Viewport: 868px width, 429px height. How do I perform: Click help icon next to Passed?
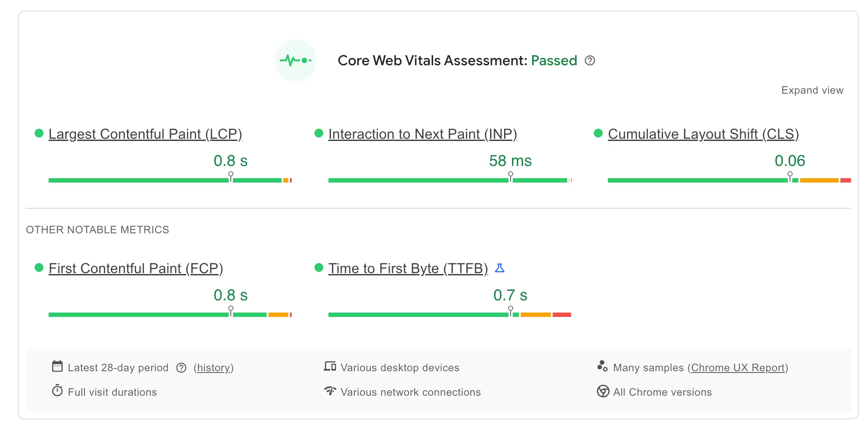pos(590,60)
